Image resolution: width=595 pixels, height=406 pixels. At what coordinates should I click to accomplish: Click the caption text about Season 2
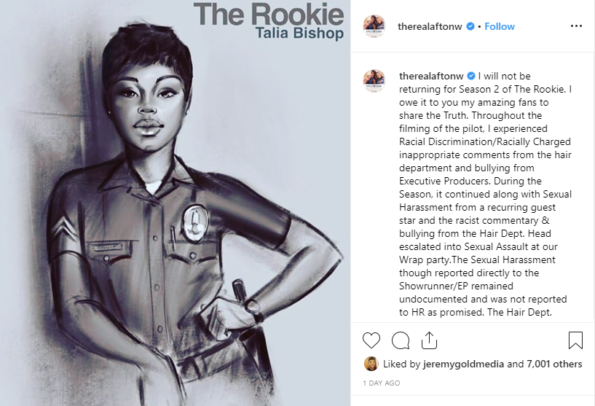point(485,194)
